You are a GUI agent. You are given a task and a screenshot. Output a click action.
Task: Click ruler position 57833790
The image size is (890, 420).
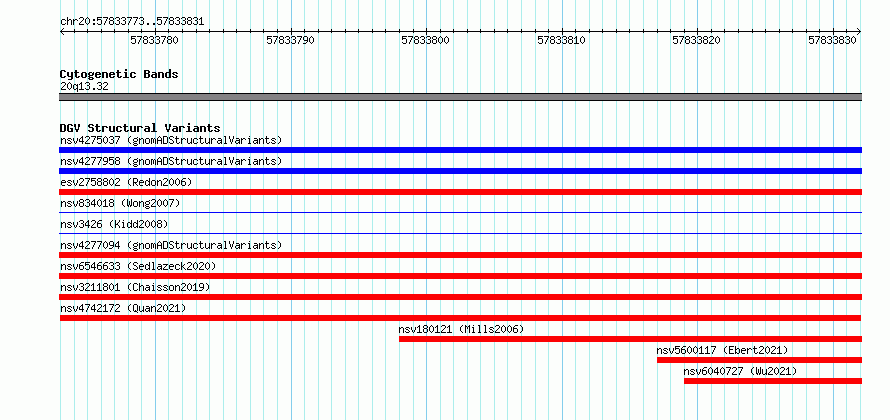point(290,40)
